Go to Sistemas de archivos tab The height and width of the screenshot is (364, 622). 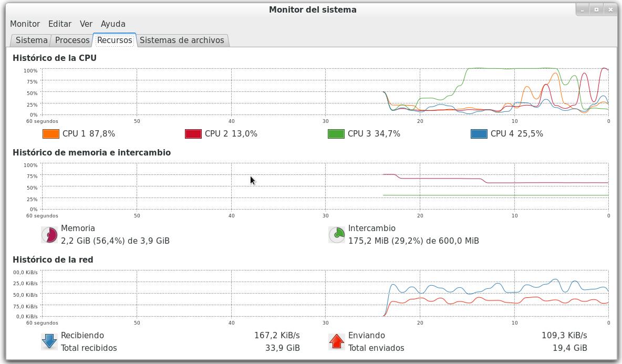click(x=182, y=40)
